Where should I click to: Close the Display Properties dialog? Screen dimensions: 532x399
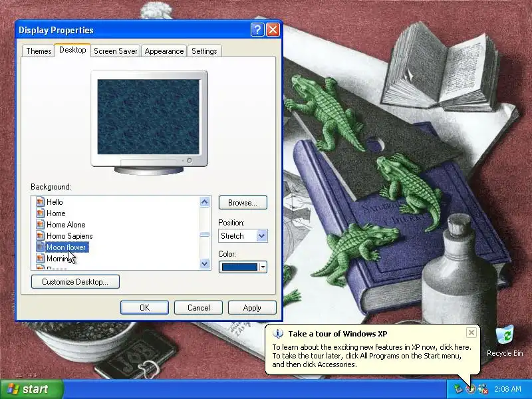[x=273, y=30]
